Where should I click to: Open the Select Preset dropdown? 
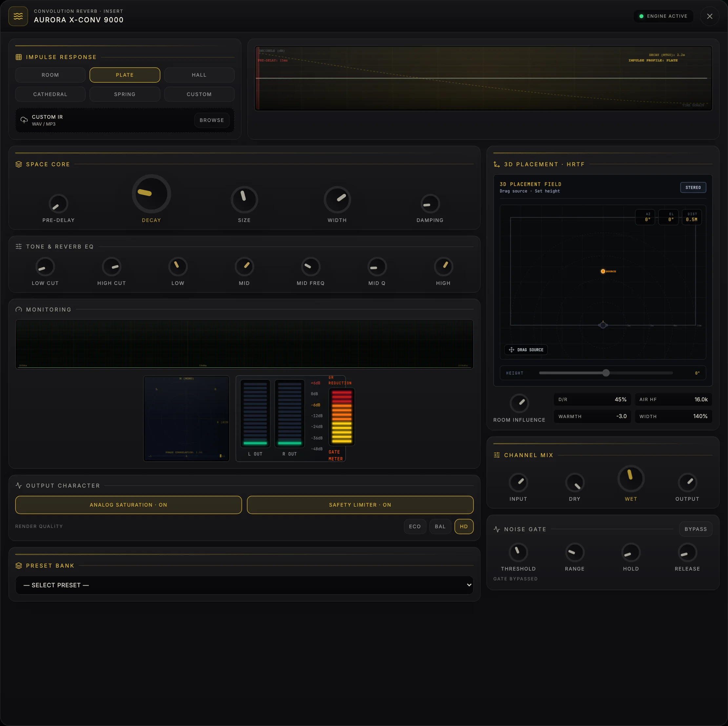(244, 585)
